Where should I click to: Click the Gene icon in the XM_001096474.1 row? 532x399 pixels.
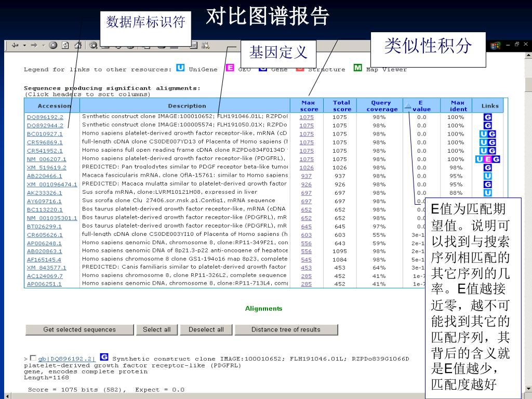tap(487, 184)
